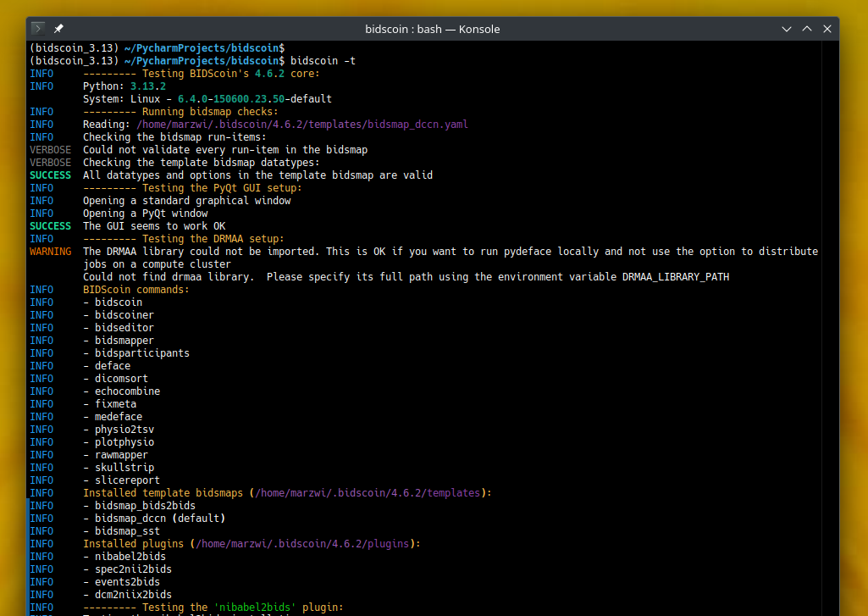The width and height of the screenshot is (868, 616).
Task: Minimize the Konsole window
Action: pyautogui.click(x=786, y=29)
